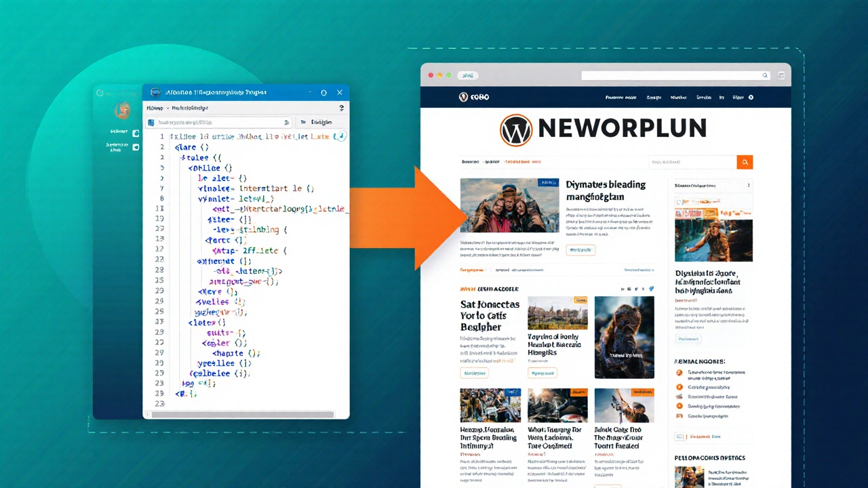Click the magnifier icon in browser address bar
The width and height of the screenshot is (868, 488).
pos(765,75)
